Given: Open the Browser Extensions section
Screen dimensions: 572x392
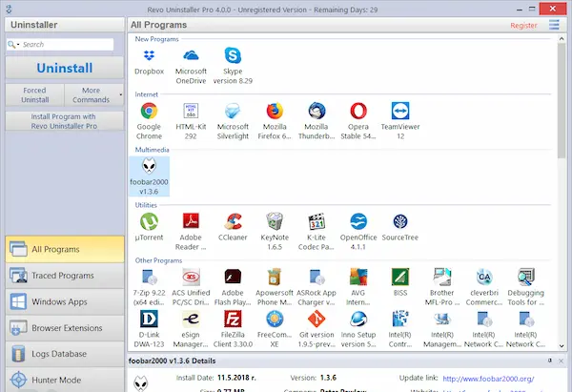Looking at the screenshot, I should coord(65,328).
